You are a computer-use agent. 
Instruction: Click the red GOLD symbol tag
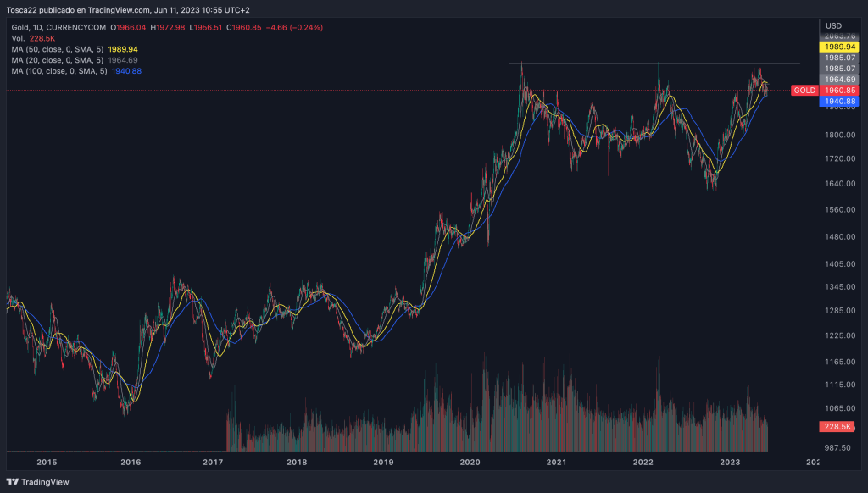[804, 91]
